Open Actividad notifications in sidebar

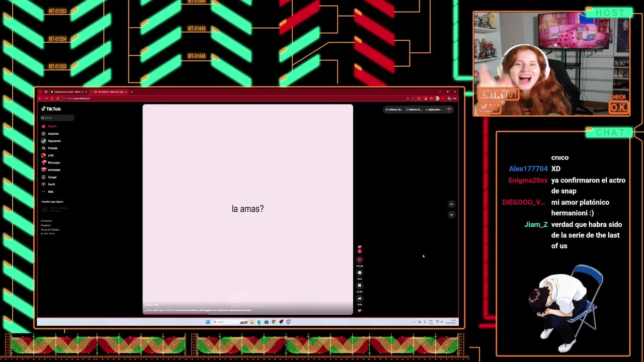click(51, 170)
